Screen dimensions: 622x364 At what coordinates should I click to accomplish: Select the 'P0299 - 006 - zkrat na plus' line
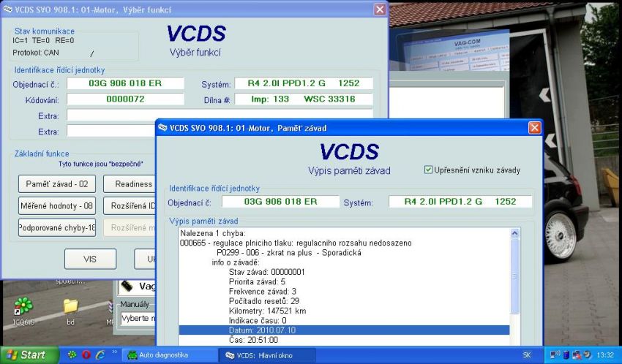coord(289,253)
